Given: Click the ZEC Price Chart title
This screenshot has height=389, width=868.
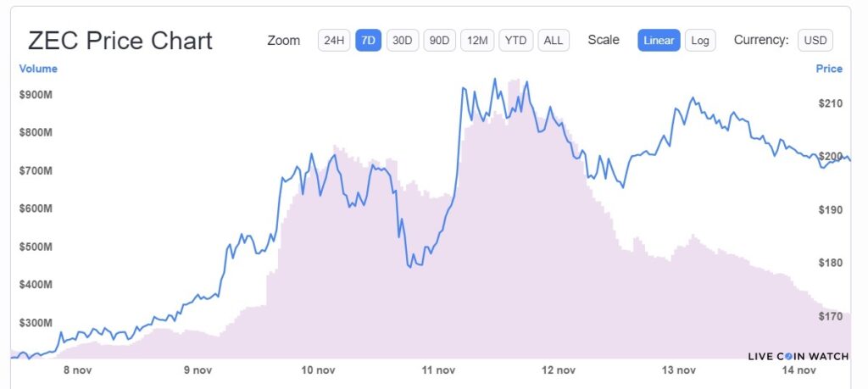Looking at the screenshot, I should (x=120, y=41).
